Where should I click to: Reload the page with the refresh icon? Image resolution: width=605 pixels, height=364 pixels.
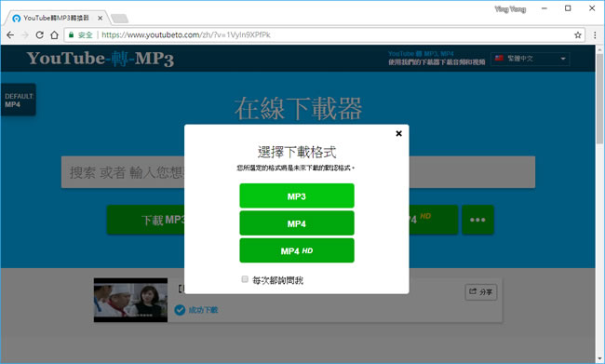coord(39,35)
